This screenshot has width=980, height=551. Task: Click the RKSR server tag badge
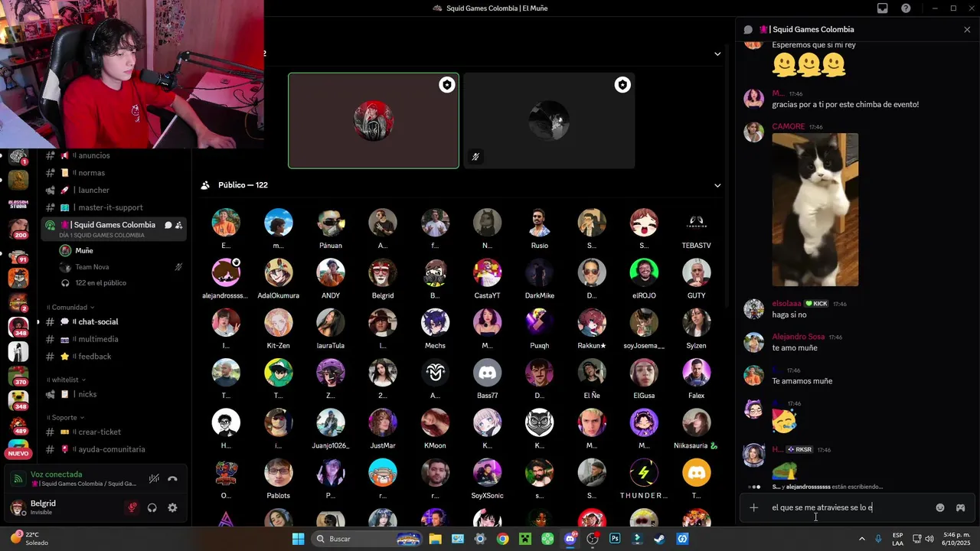[799, 449]
